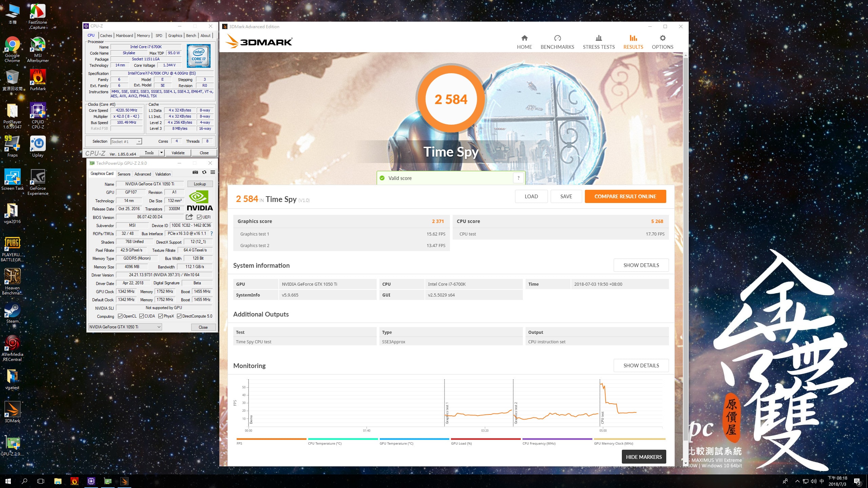This screenshot has width=868, height=488.
Task: Switch to Mainboard tab in CPU-Z
Action: click(x=124, y=36)
